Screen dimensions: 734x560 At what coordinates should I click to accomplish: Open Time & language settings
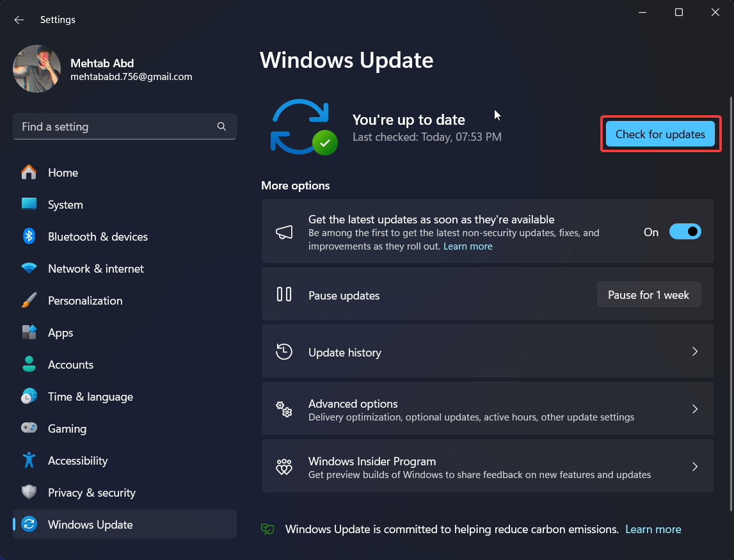click(x=125, y=396)
